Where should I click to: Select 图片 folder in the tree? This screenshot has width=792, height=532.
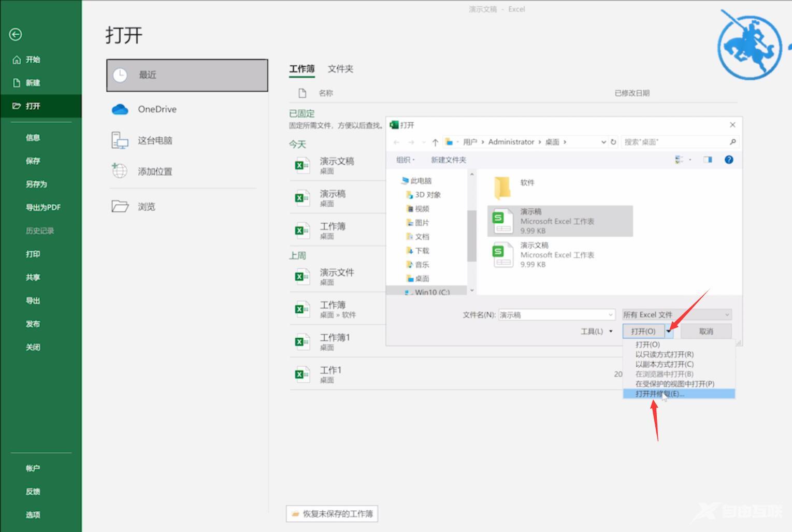click(x=417, y=223)
